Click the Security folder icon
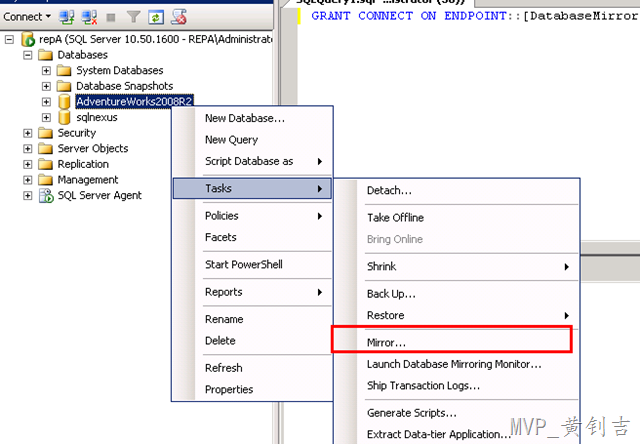Viewport: 640px width, 444px height. 45,133
